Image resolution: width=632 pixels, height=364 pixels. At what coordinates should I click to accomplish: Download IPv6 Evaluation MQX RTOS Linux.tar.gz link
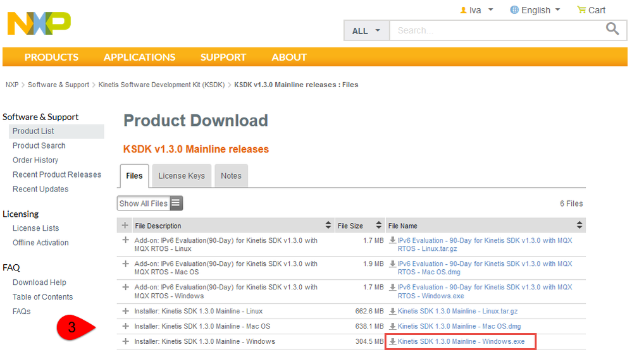click(x=485, y=245)
